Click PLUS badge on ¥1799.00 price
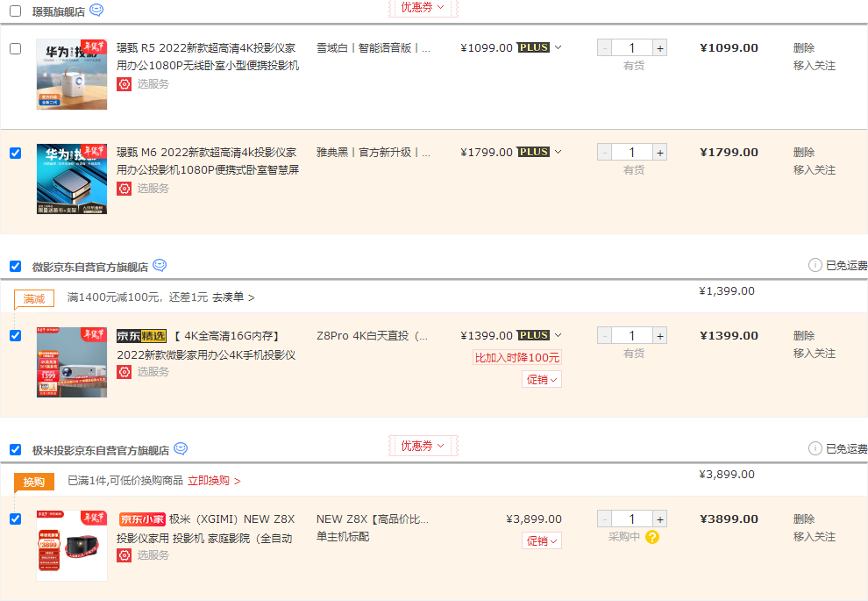The height and width of the screenshot is (601, 868). point(534,152)
